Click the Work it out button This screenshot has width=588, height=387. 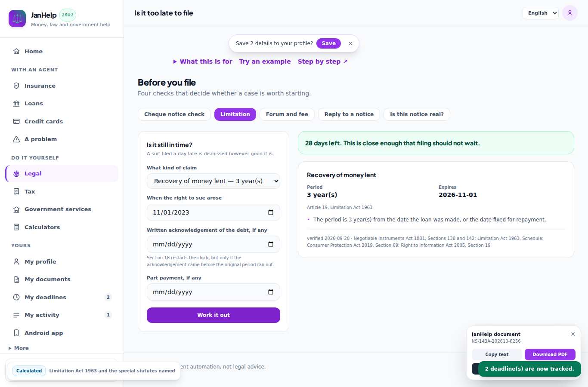click(x=214, y=315)
